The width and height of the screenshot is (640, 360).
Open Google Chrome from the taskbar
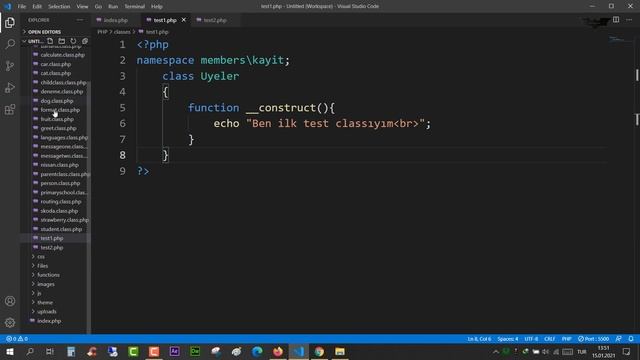pos(319,351)
